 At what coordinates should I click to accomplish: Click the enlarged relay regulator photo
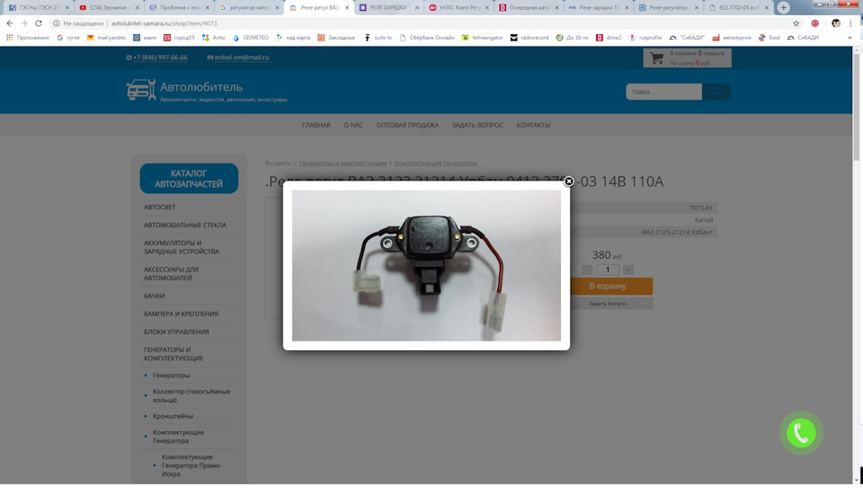pyautogui.click(x=426, y=265)
